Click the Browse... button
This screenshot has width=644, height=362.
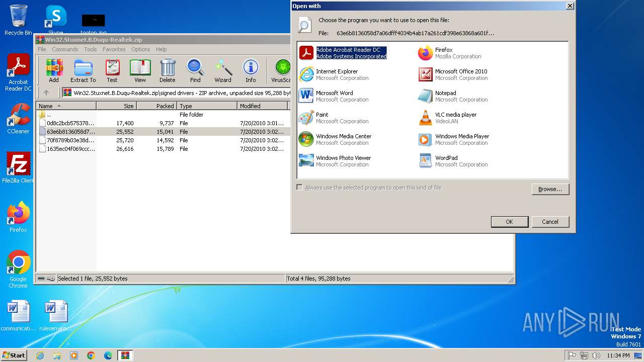pos(550,189)
